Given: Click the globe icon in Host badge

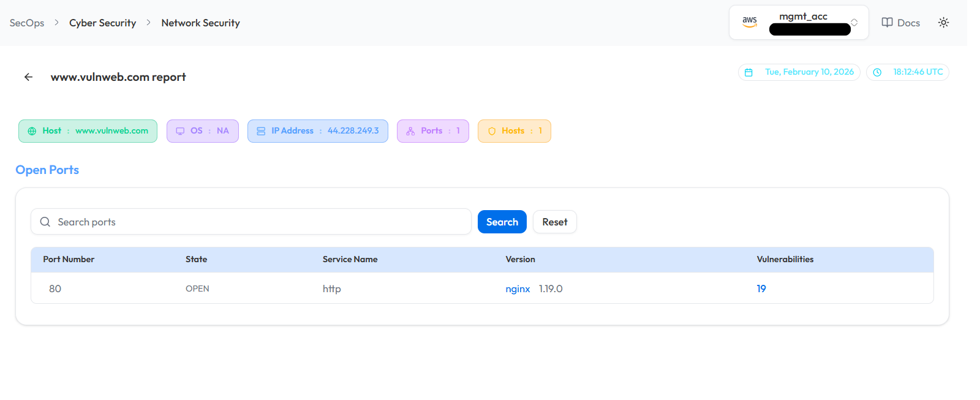Looking at the screenshot, I should pyautogui.click(x=32, y=131).
